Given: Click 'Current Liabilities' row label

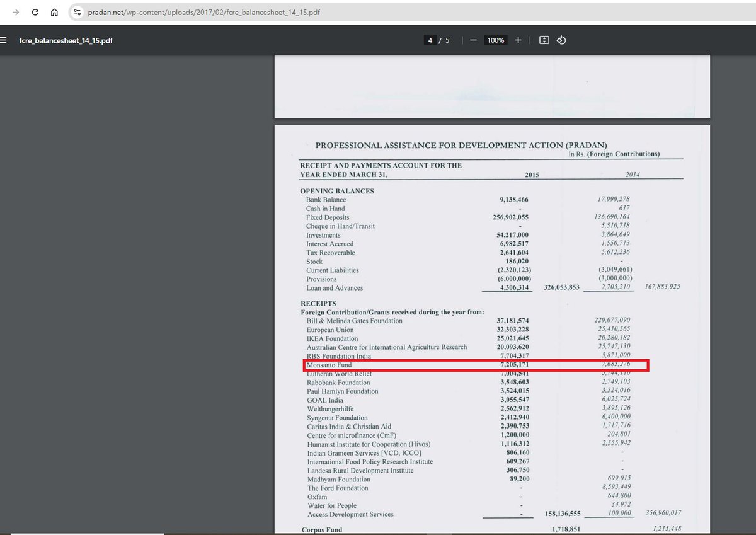Looking at the screenshot, I should click(x=333, y=270).
